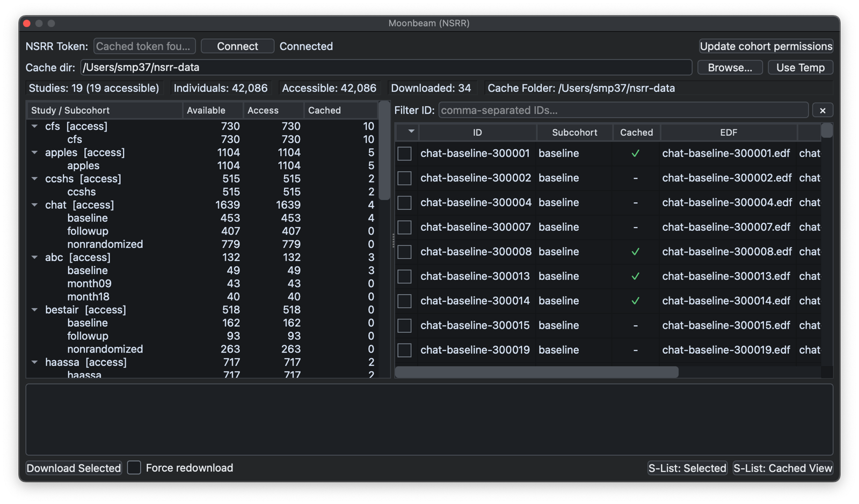
Task: Click into the Cache dir path field
Action: 386,68
